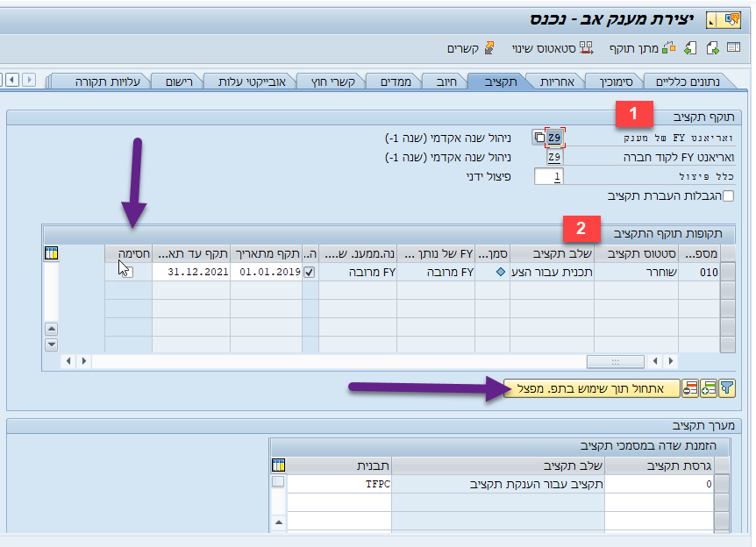Click the מתן תוקף toolbar button
The image size is (756, 547).
point(642,48)
